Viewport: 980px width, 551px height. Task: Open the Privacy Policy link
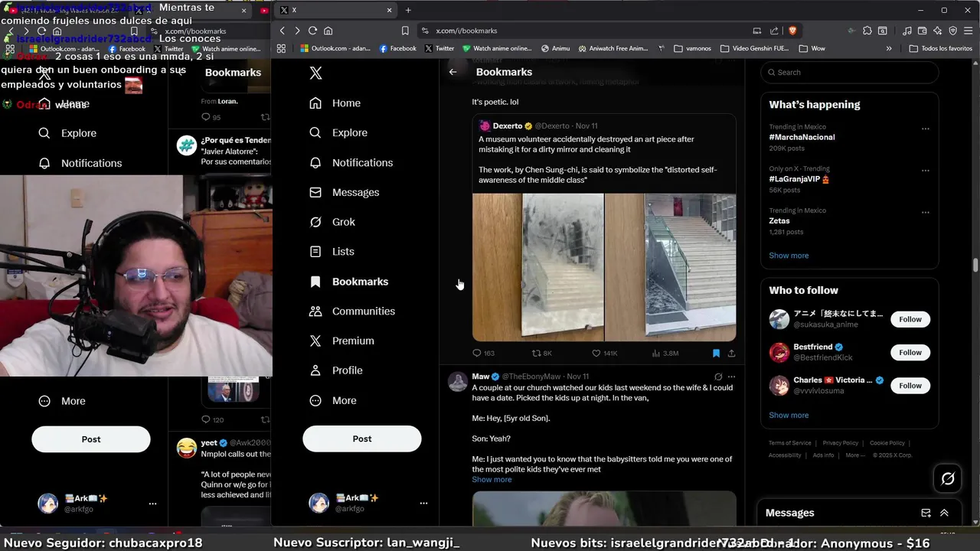point(840,443)
